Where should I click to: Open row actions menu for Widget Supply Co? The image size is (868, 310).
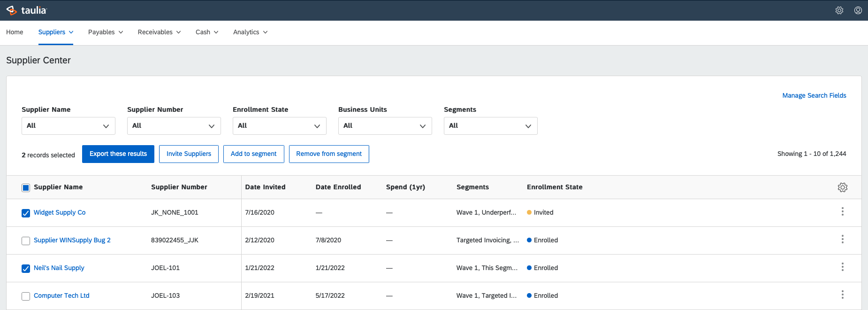(x=843, y=212)
